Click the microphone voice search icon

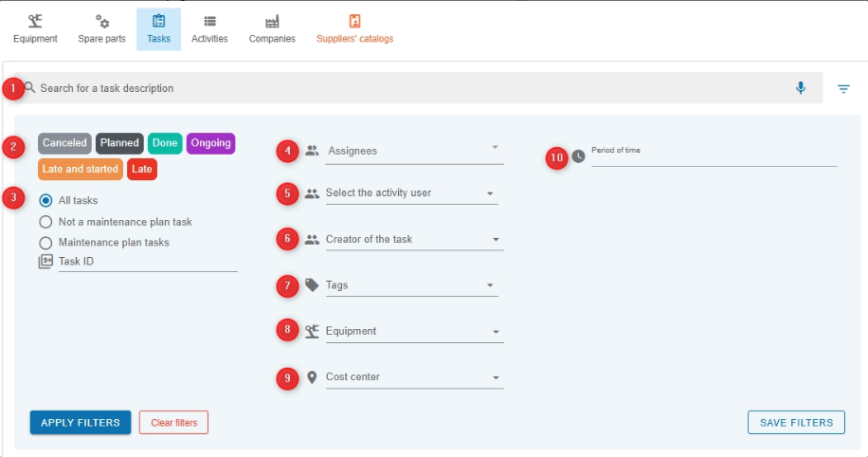point(801,88)
